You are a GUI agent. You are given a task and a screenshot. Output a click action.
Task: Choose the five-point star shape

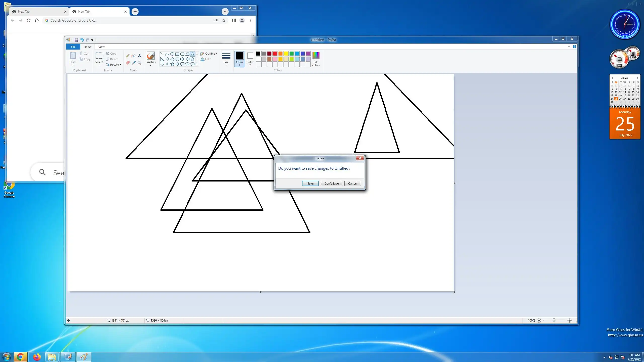pos(172,64)
